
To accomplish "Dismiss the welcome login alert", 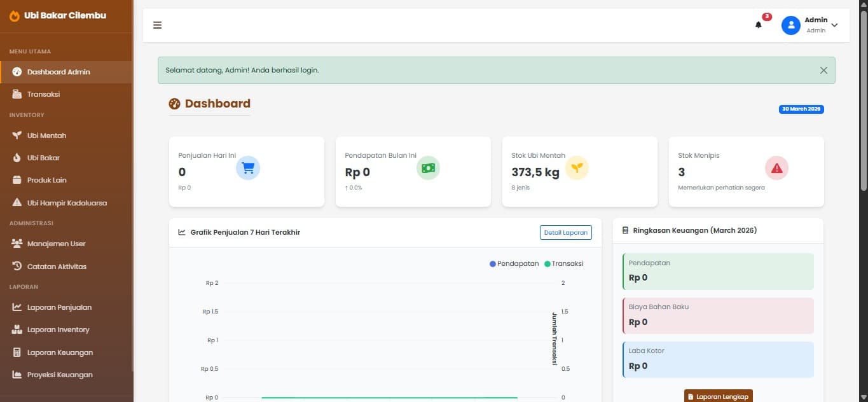I will pos(823,71).
